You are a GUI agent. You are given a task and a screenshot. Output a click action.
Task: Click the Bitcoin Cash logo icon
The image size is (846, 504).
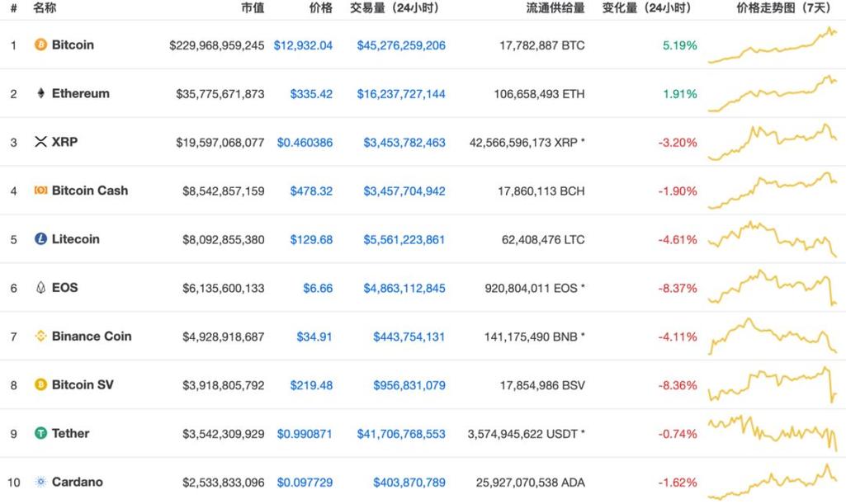[x=40, y=191]
